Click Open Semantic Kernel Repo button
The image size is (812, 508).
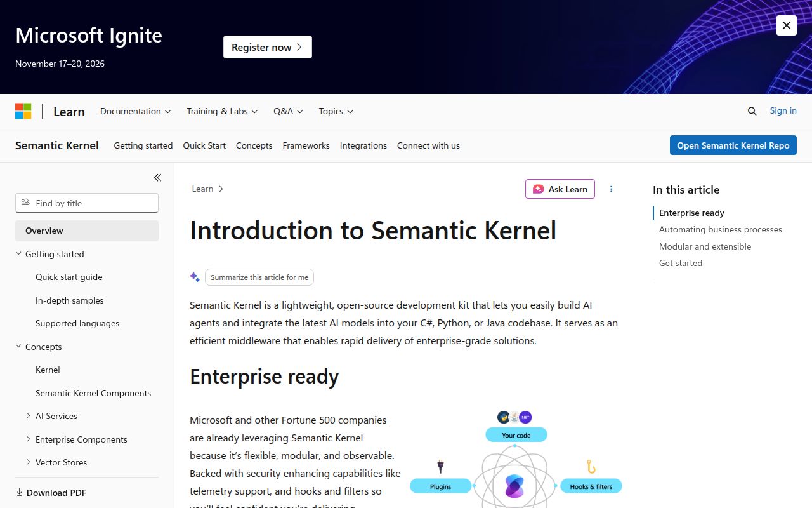point(733,145)
